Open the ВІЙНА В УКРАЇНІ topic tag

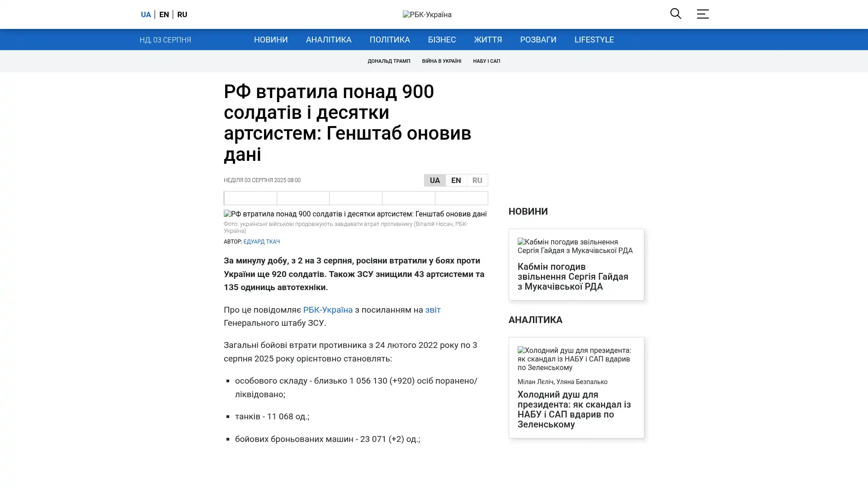441,61
